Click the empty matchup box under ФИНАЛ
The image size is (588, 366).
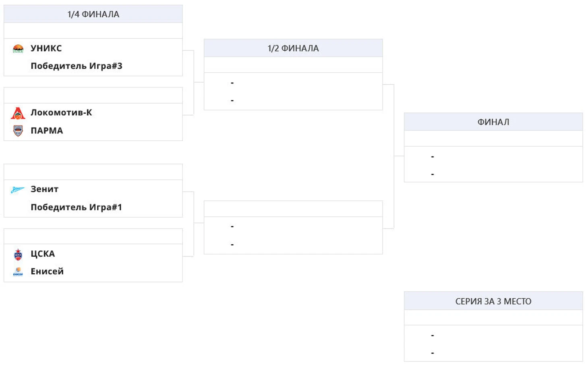[493, 164]
